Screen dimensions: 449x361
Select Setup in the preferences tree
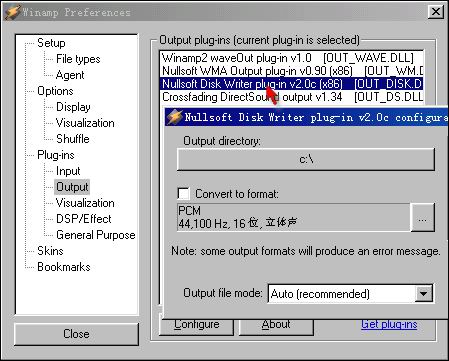51,43
